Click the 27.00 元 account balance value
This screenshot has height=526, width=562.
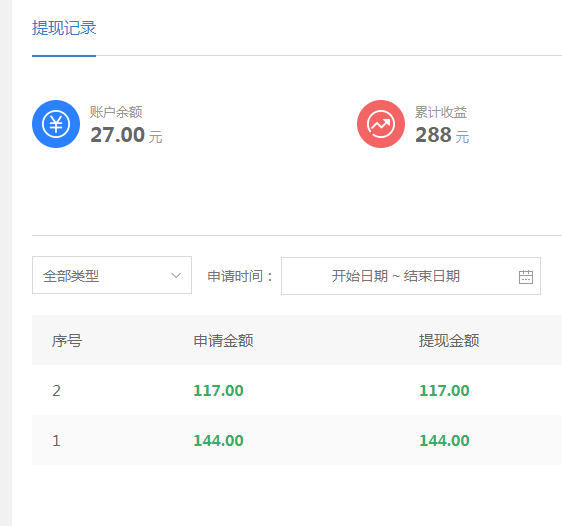(x=126, y=135)
